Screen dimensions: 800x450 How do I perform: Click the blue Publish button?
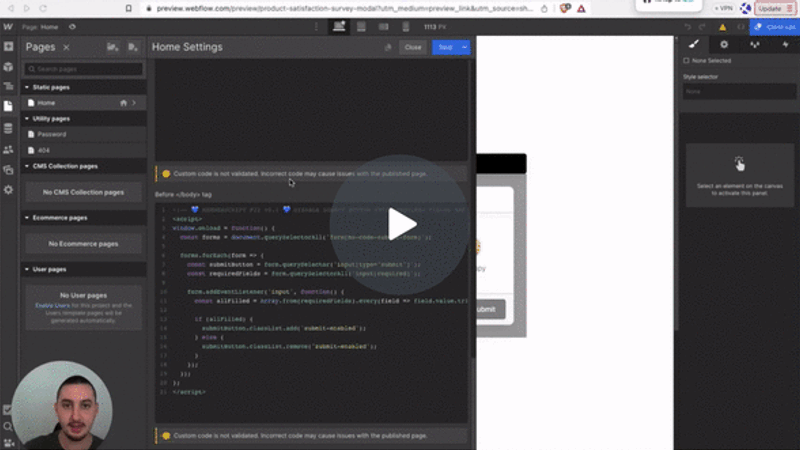click(x=774, y=27)
